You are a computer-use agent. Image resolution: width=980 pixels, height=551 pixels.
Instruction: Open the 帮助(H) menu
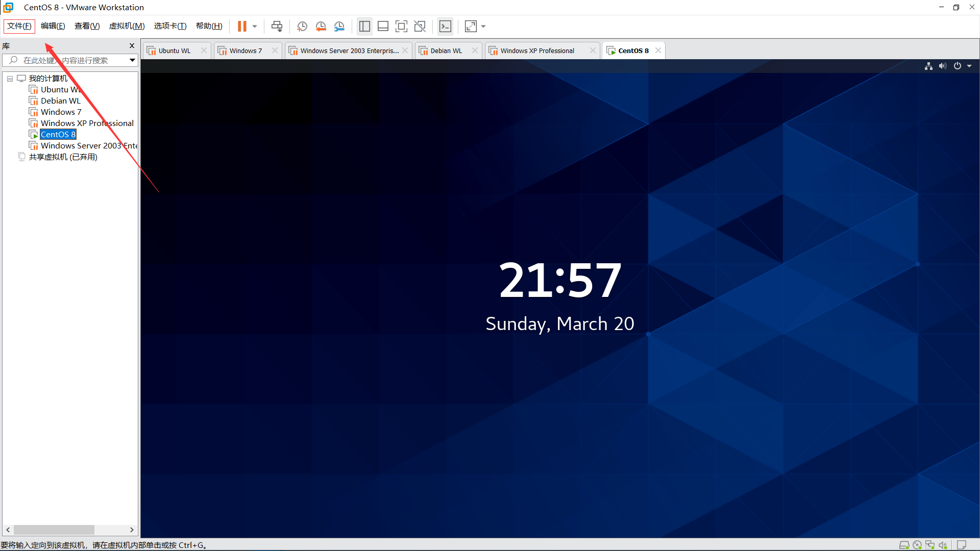coord(209,26)
